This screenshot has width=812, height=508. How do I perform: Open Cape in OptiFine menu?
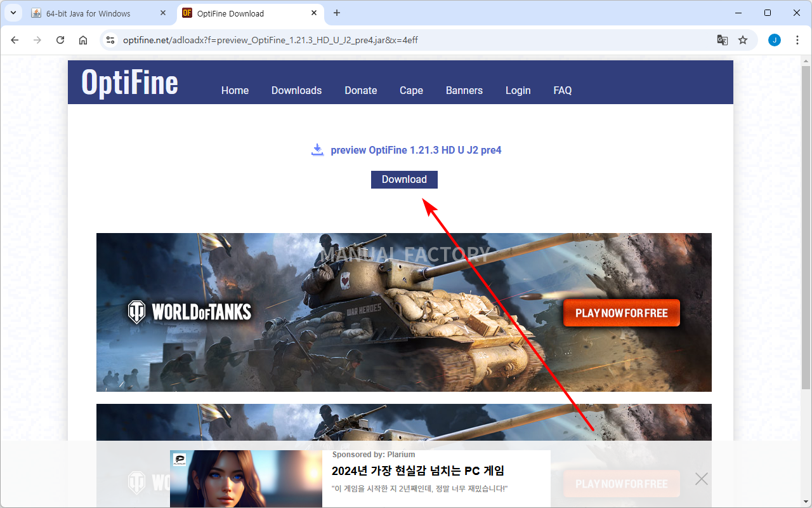pyautogui.click(x=411, y=91)
